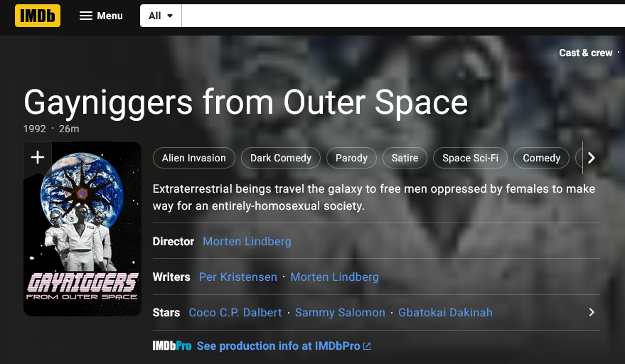
Task: Go to the IMDb home logo
Action: pos(38,16)
